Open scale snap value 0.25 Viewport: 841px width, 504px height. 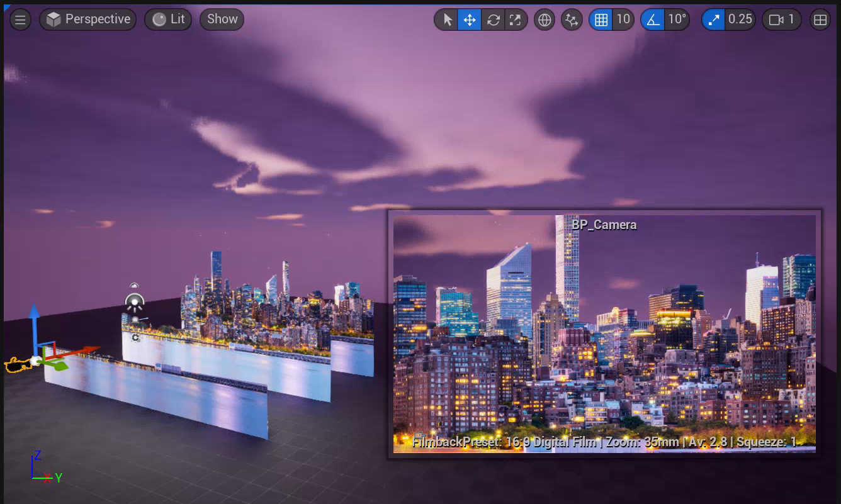click(740, 20)
